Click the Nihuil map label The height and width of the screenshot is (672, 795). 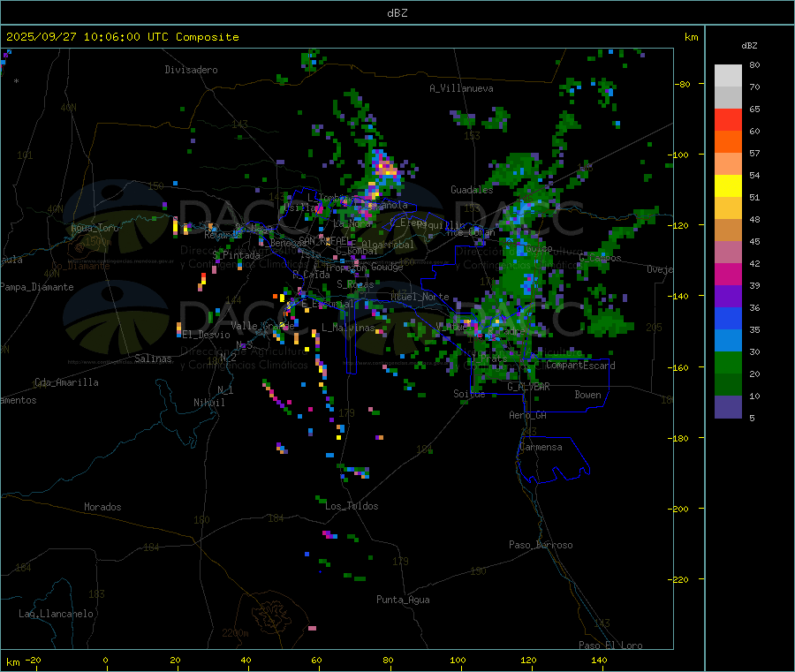coord(208,403)
